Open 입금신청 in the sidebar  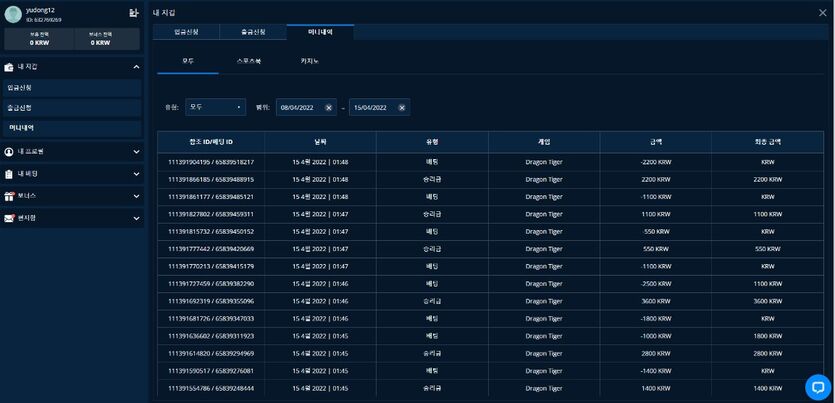(x=72, y=88)
